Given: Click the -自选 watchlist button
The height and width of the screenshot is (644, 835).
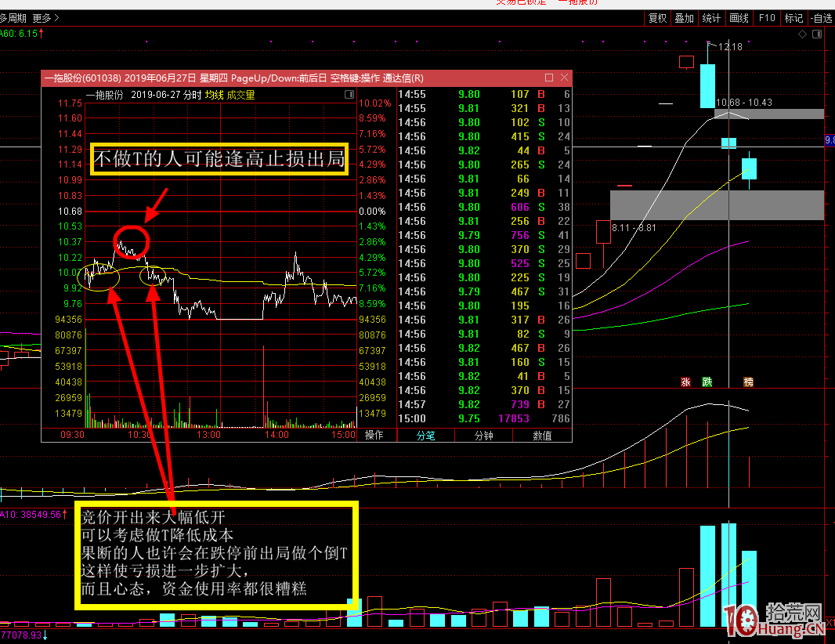Looking at the screenshot, I should 822,18.
